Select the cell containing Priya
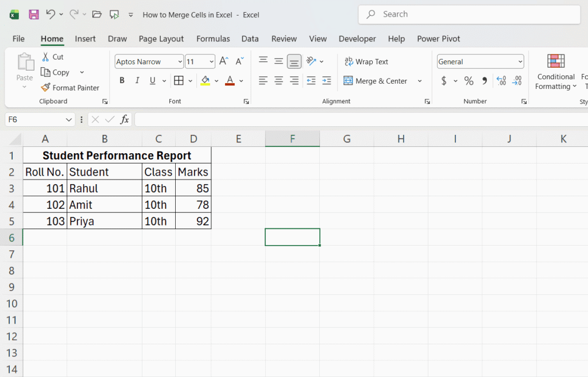This screenshot has width=588, height=377. pyautogui.click(x=105, y=221)
